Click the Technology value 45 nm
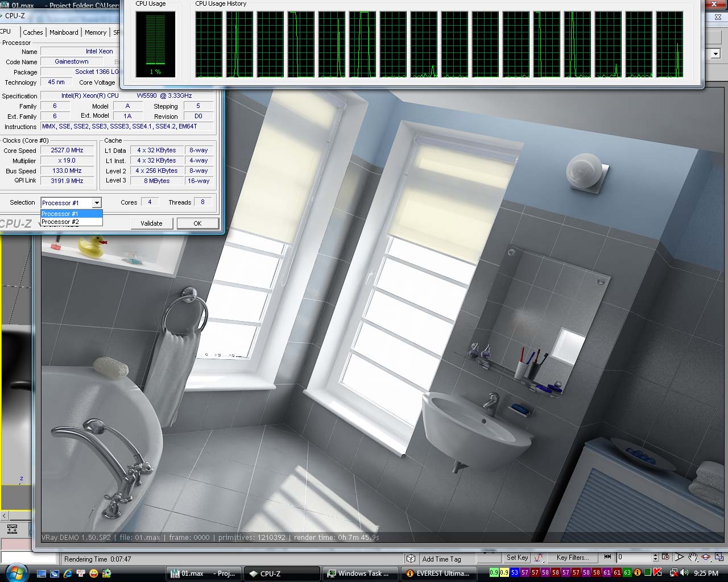This screenshot has height=582, width=728. click(x=56, y=82)
